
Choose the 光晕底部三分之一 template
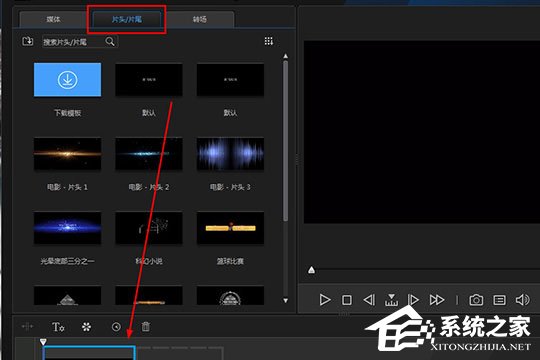click(68, 228)
